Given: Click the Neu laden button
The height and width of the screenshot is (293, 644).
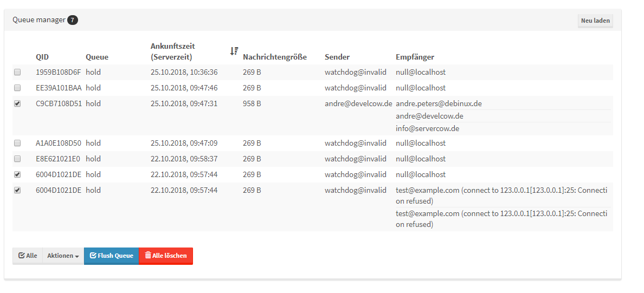Looking at the screenshot, I should (595, 21).
